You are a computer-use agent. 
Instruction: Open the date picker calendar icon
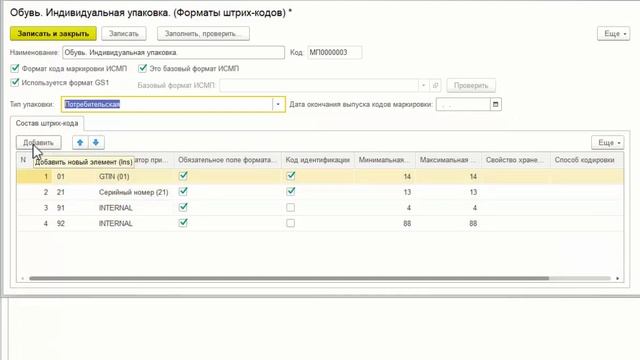point(496,104)
